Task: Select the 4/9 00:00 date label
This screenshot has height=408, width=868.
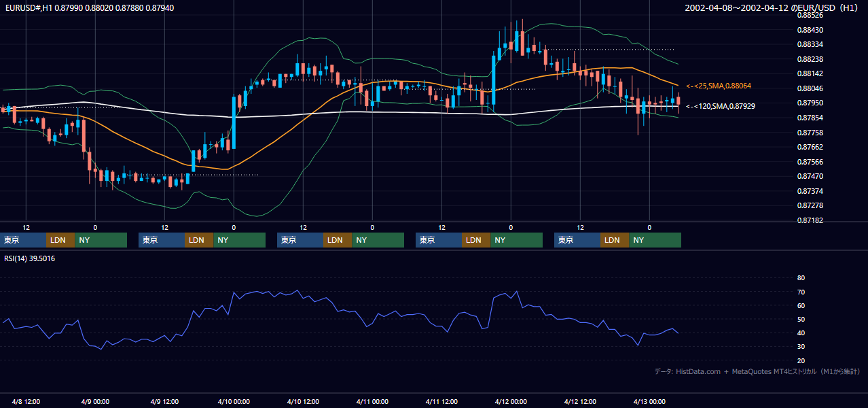Action: point(95,401)
